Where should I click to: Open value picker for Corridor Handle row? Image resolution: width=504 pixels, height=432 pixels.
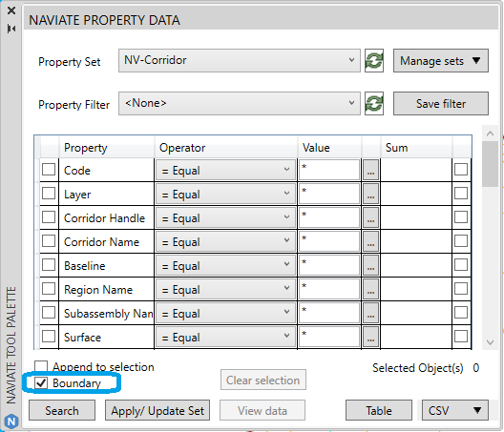[371, 217]
